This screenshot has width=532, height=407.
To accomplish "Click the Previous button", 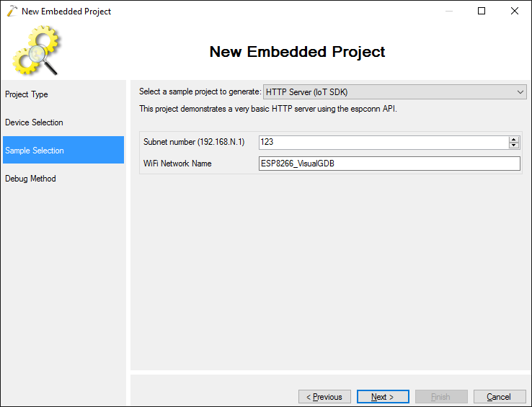I will pyautogui.click(x=324, y=396).
